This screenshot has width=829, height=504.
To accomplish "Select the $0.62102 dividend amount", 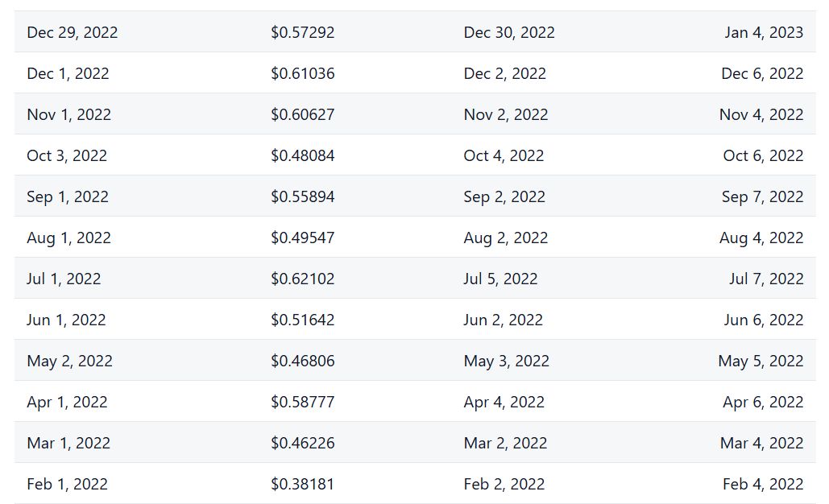I will click(302, 279).
